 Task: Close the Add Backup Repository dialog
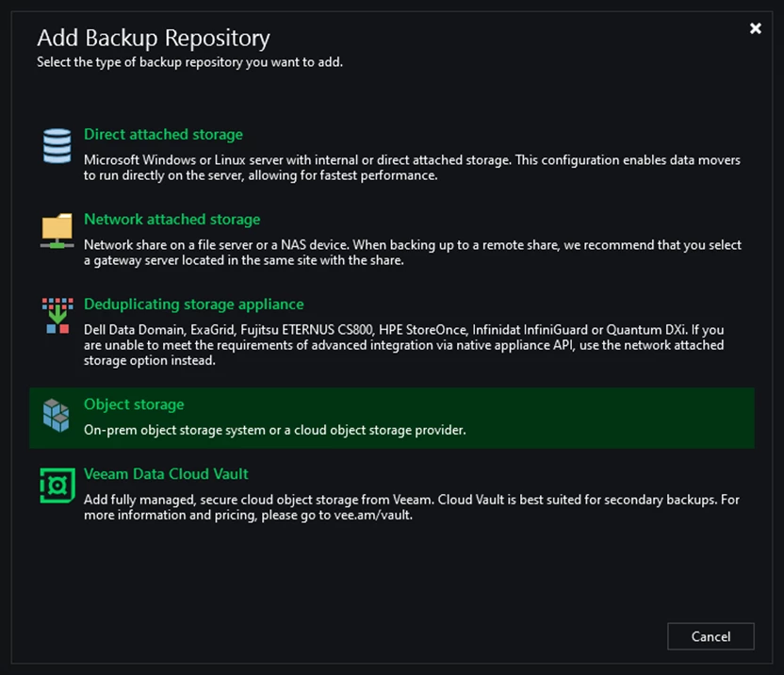pos(756,28)
